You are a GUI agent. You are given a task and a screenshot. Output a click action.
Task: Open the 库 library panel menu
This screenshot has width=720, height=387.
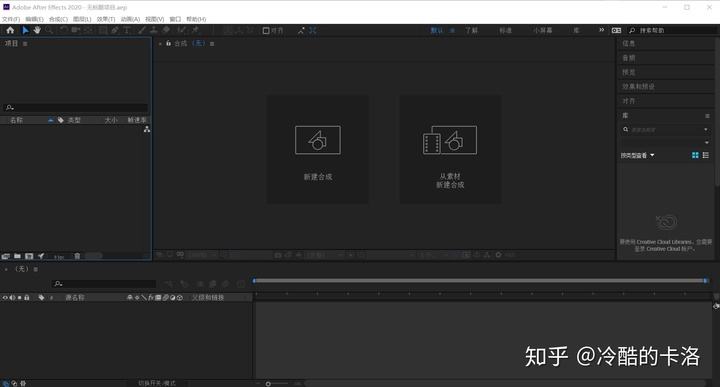tap(707, 116)
